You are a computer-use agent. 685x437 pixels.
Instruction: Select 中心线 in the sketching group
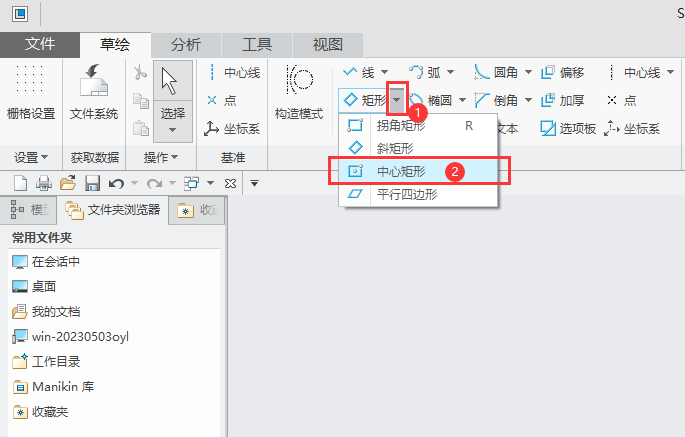click(x=634, y=72)
